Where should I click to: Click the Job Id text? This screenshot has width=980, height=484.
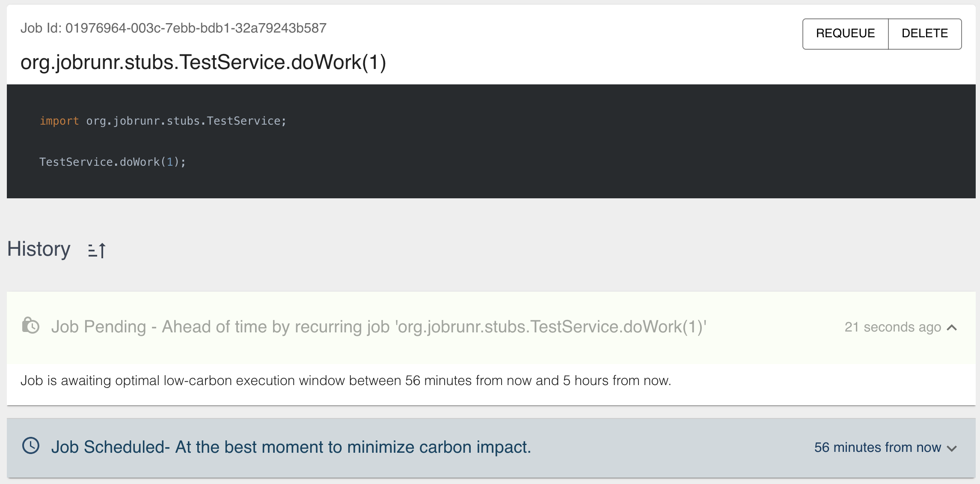click(173, 28)
